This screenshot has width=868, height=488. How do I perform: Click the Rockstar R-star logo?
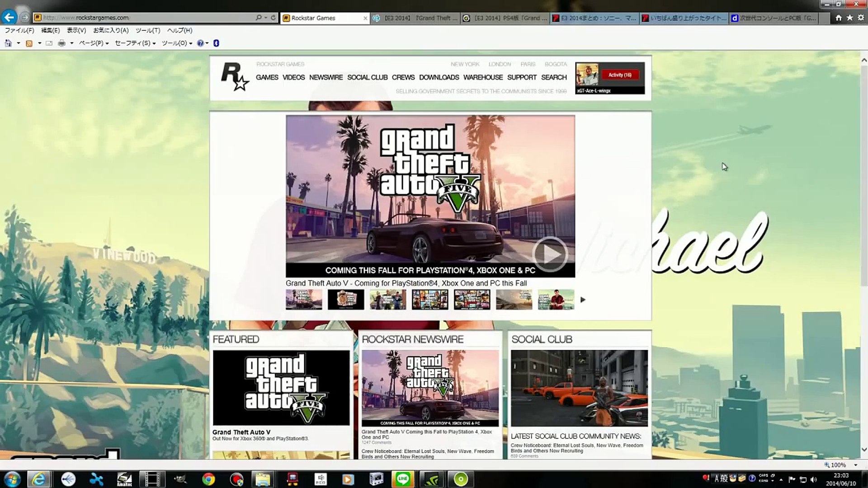click(x=235, y=77)
